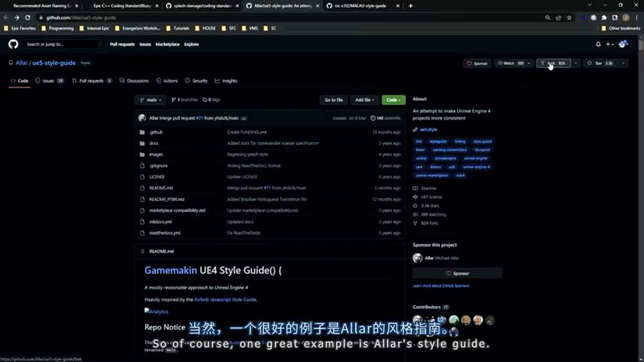Viewport: 644px width, 362px height.
Task: Expand the Add file dropdown
Action: pos(364,100)
